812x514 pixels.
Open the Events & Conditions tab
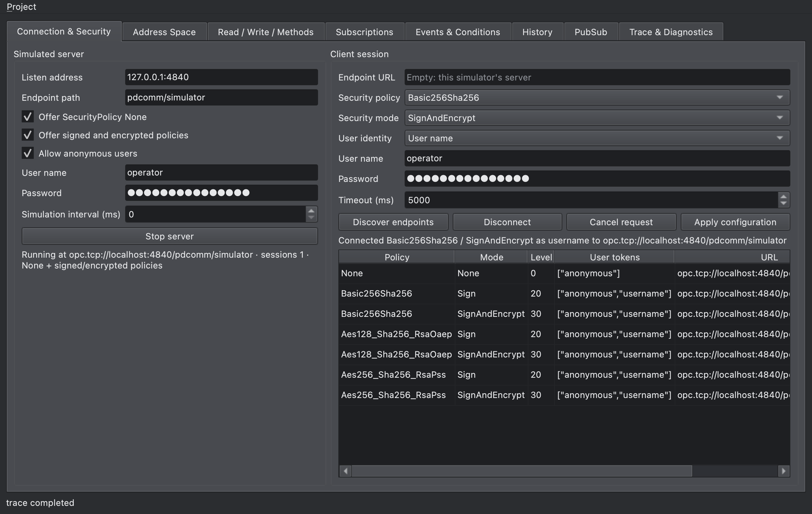click(458, 32)
